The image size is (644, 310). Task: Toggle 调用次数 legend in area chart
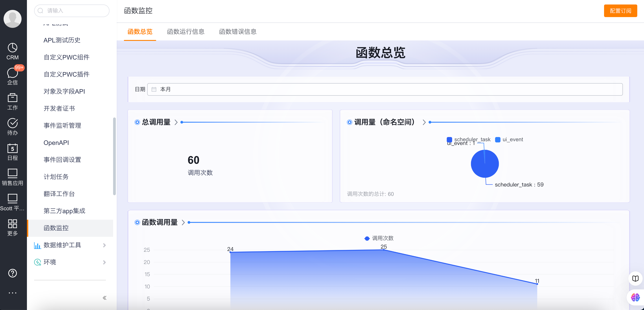click(x=379, y=238)
